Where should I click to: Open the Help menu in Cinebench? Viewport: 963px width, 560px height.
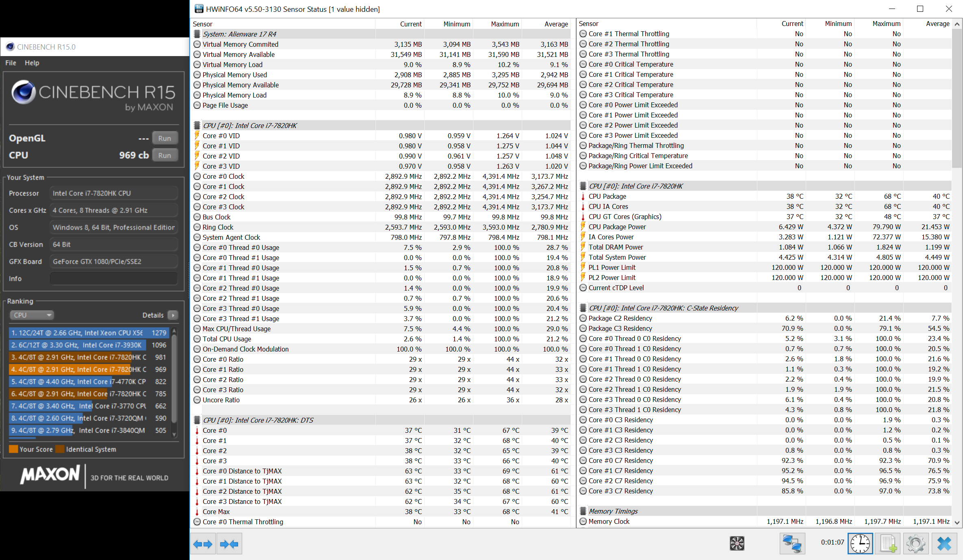32,63
